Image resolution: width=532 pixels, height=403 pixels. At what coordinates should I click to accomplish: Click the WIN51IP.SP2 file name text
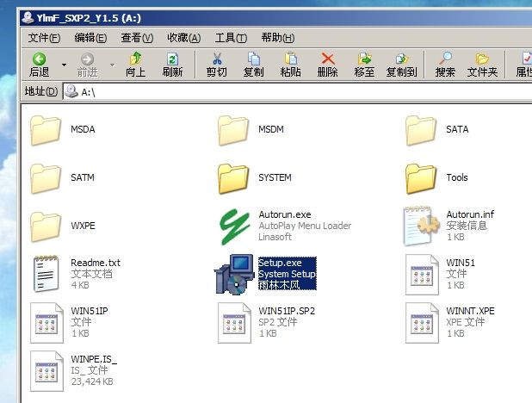point(287,311)
